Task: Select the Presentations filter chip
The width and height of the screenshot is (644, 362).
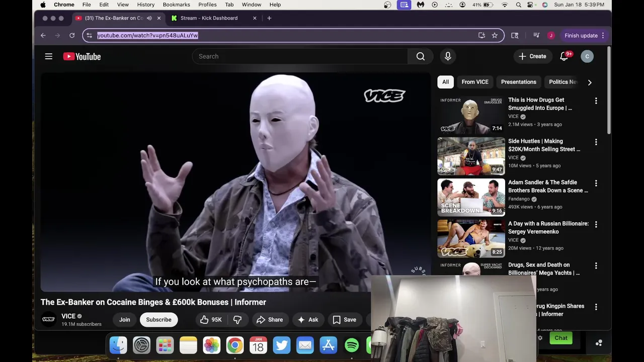Action: (519, 82)
